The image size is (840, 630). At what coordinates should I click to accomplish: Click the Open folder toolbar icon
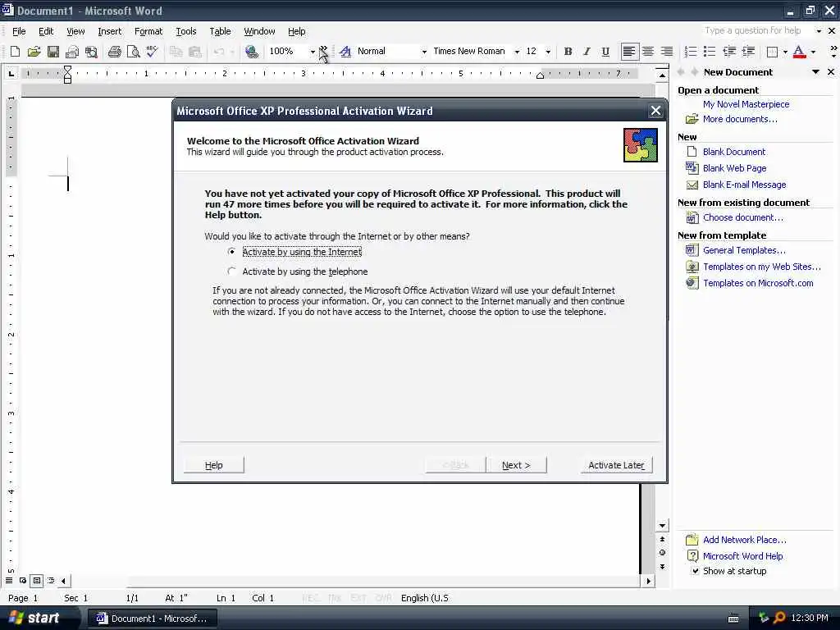[34, 52]
